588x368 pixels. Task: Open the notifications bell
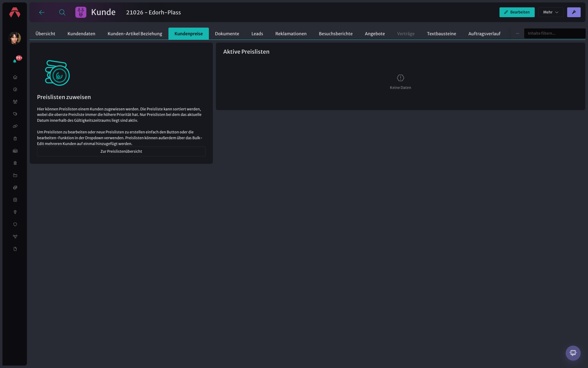[x=15, y=61]
